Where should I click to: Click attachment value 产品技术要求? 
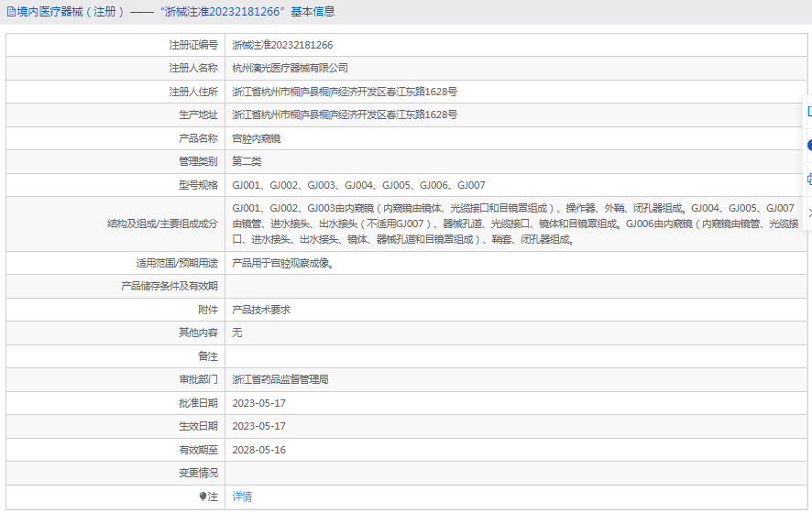pyautogui.click(x=261, y=310)
